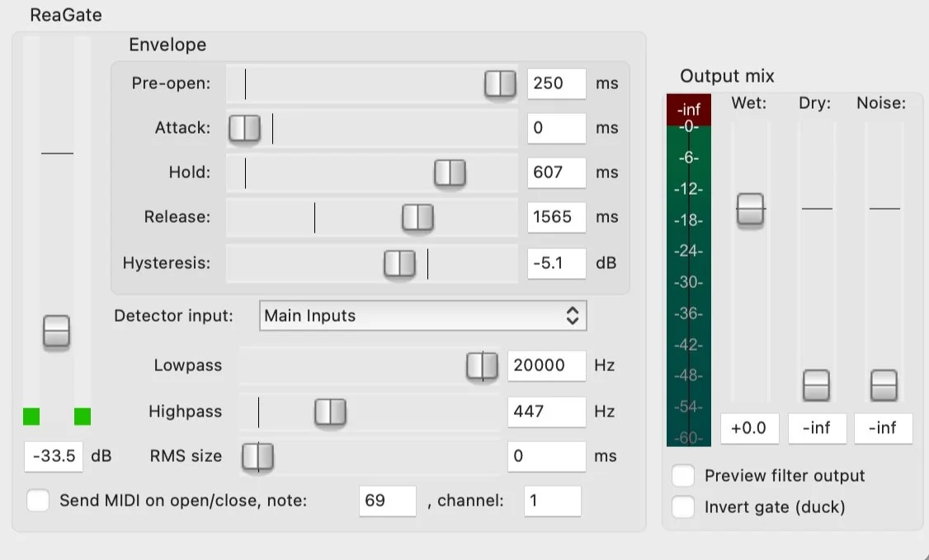Click the Lowpass 20000 Hz field
The width and height of the screenshot is (929, 560).
coord(546,366)
